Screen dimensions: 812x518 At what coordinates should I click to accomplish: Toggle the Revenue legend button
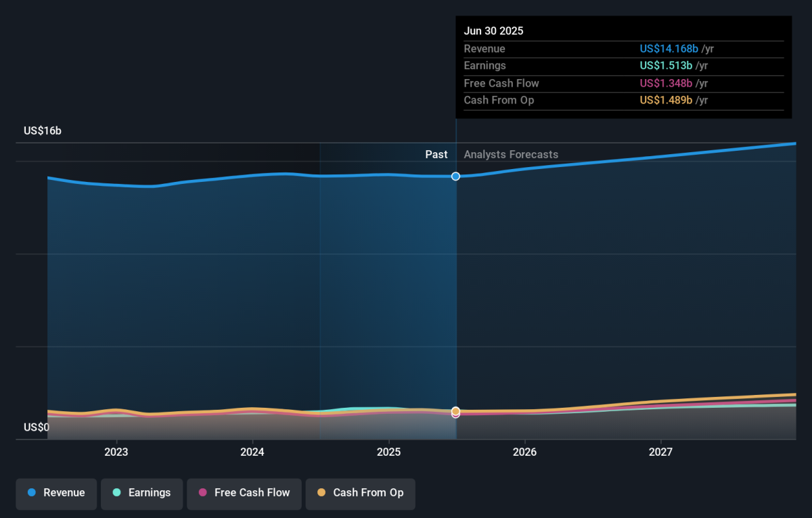pyautogui.click(x=56, y=493)
